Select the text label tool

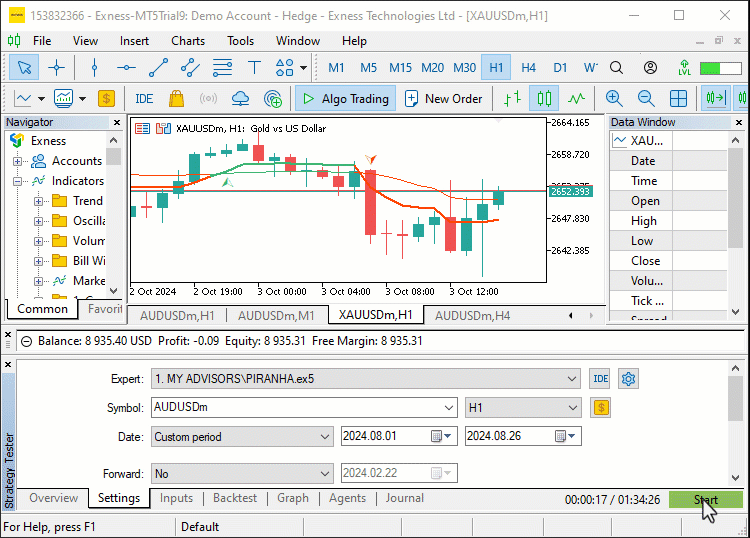coord(254,67)
